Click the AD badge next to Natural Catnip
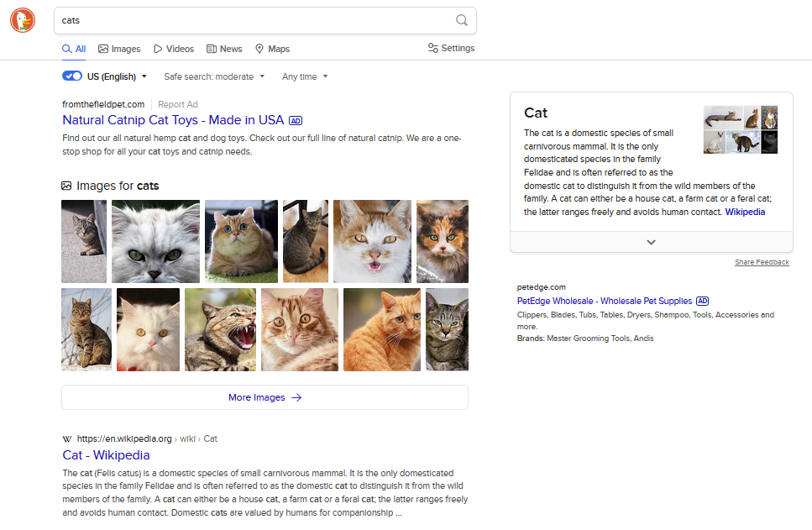Viewport: 812px width, 530px height. tap(296, 120)
